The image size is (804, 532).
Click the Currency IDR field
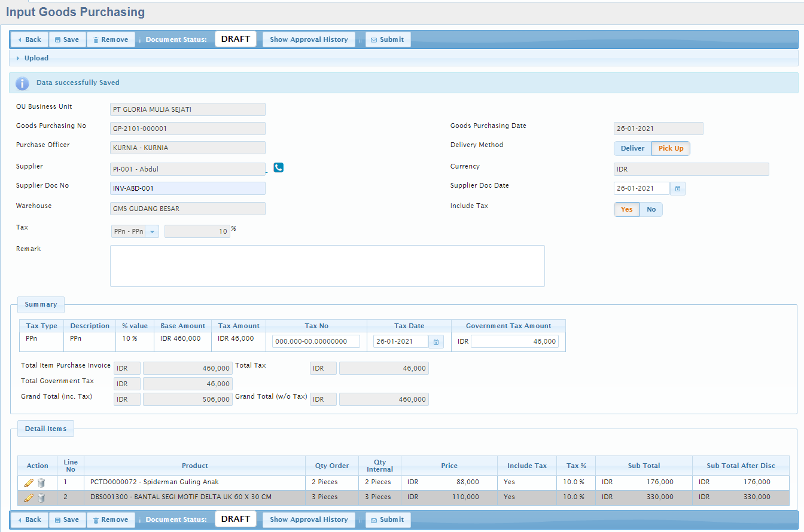click(x=692, y=169)
